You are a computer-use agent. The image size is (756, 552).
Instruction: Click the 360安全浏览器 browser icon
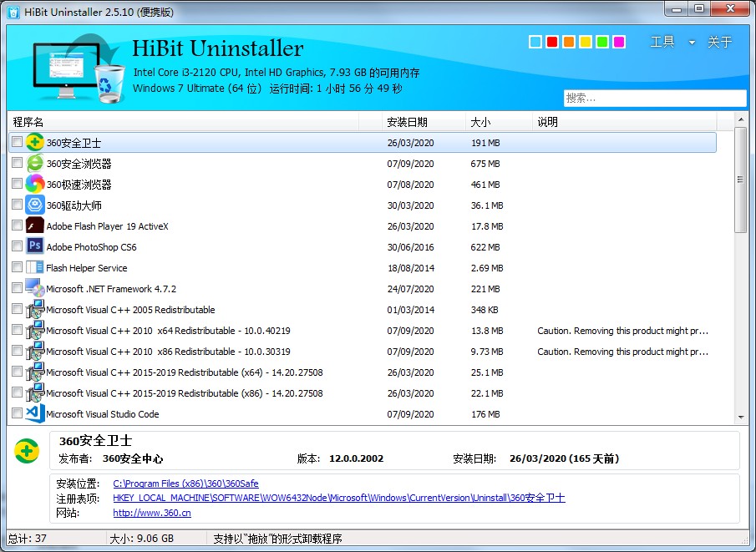34,163
